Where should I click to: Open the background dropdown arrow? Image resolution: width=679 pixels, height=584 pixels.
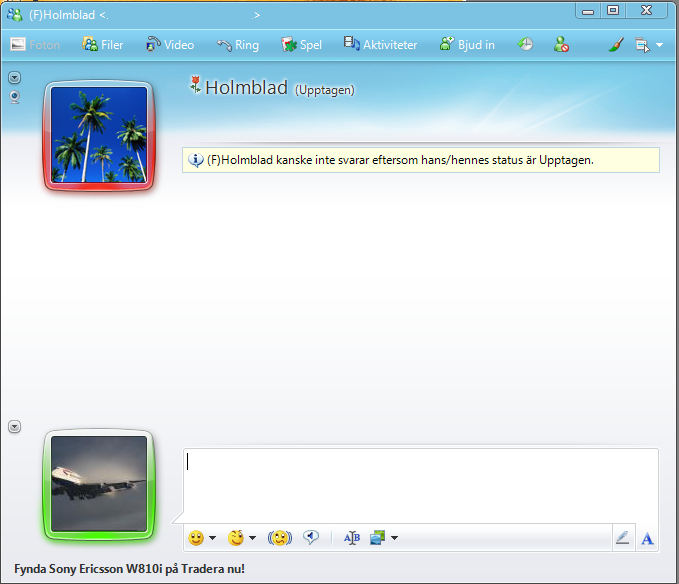394,538
